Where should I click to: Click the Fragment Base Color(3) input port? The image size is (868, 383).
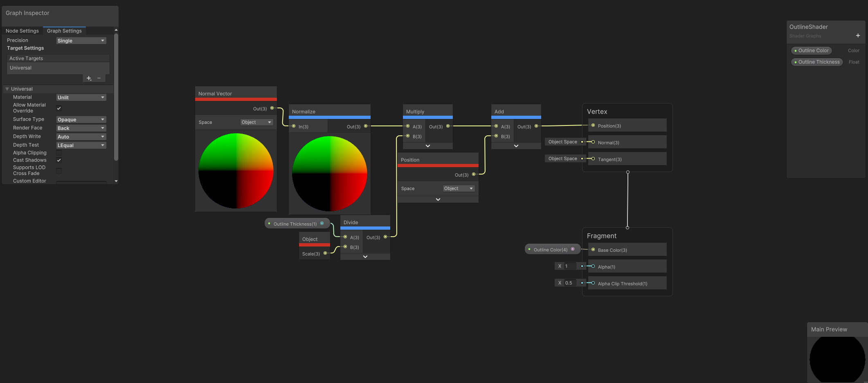click(593, 250)
